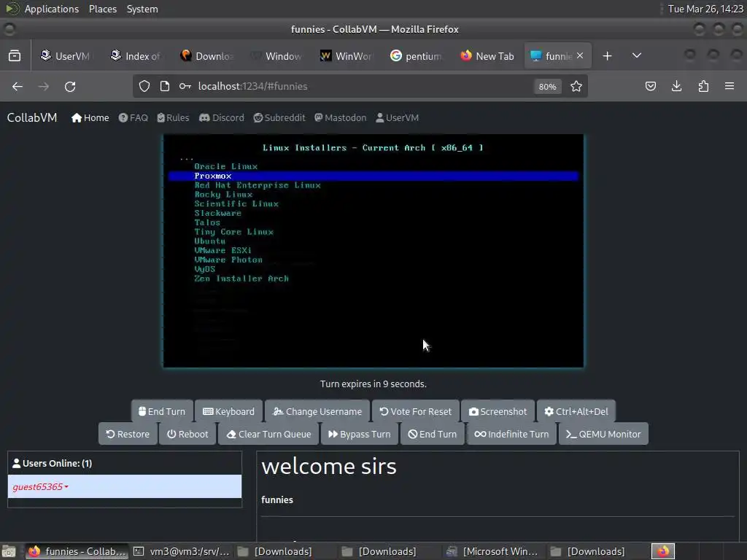Open the extensions puzzle icon
747x560 pixels.
[703, 86]
